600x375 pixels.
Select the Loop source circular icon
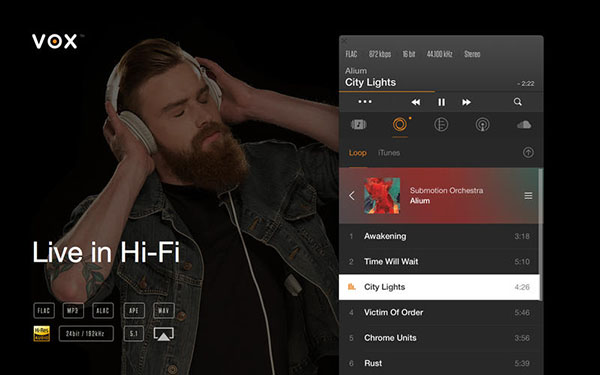coord(400,124)
